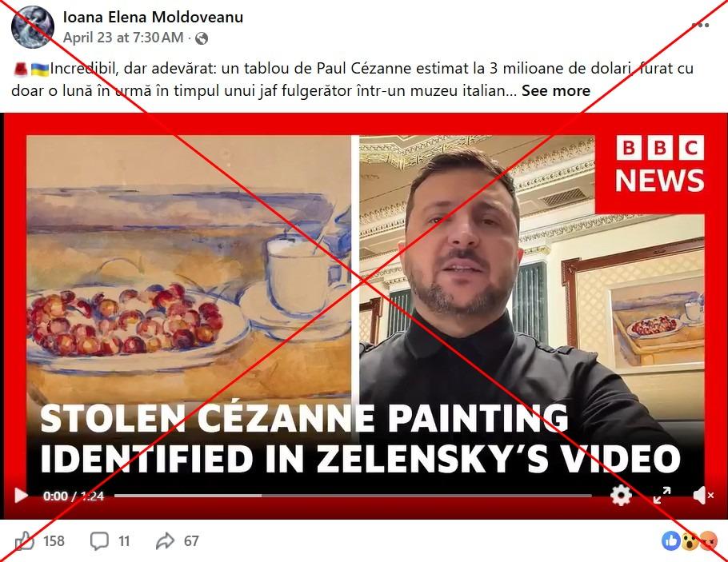
Task: Click the 158 likes count
Action: tap(54, 541)
